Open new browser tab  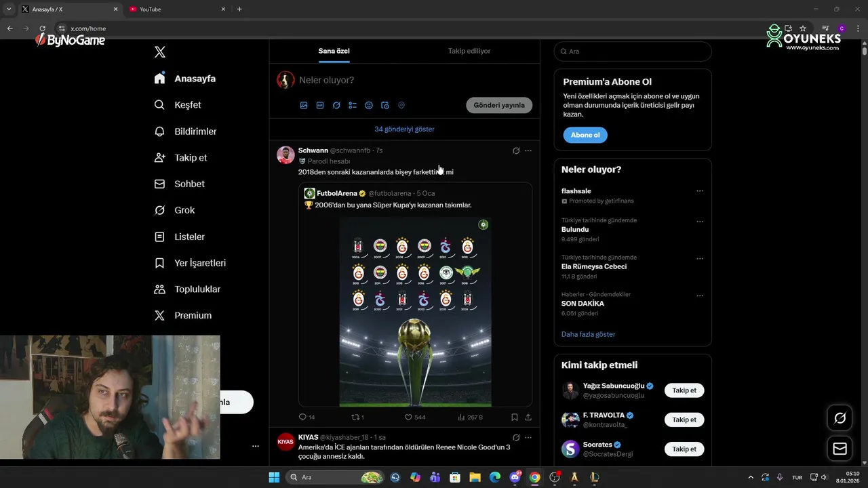[239, 9]
